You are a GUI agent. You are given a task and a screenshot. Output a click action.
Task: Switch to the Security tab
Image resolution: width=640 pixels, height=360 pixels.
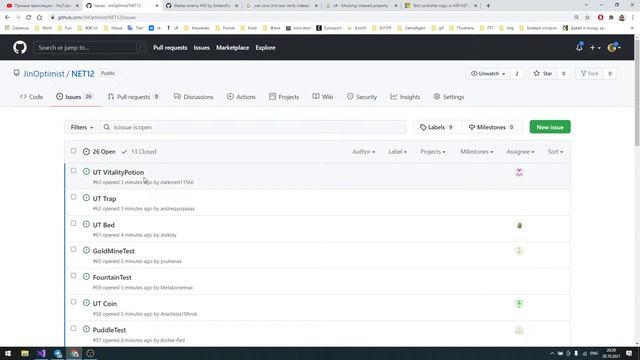[x=362, y=97]
